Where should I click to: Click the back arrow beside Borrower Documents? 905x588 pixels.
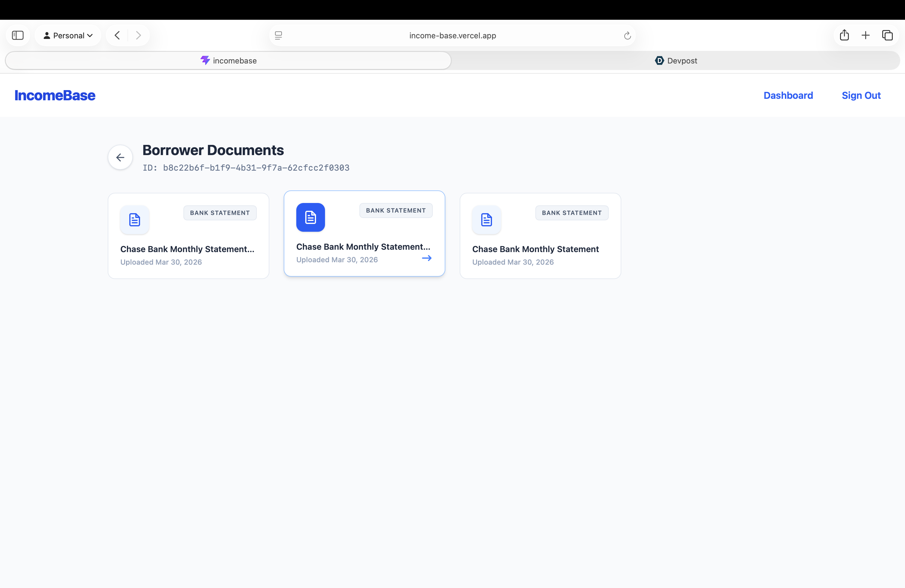pyautogui.click(x=120, y=157)
